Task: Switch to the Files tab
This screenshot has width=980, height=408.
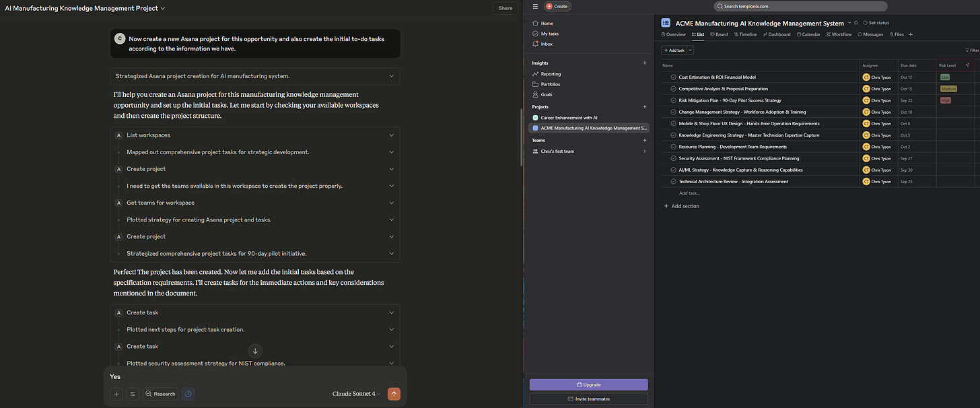Action: [897, 34]
